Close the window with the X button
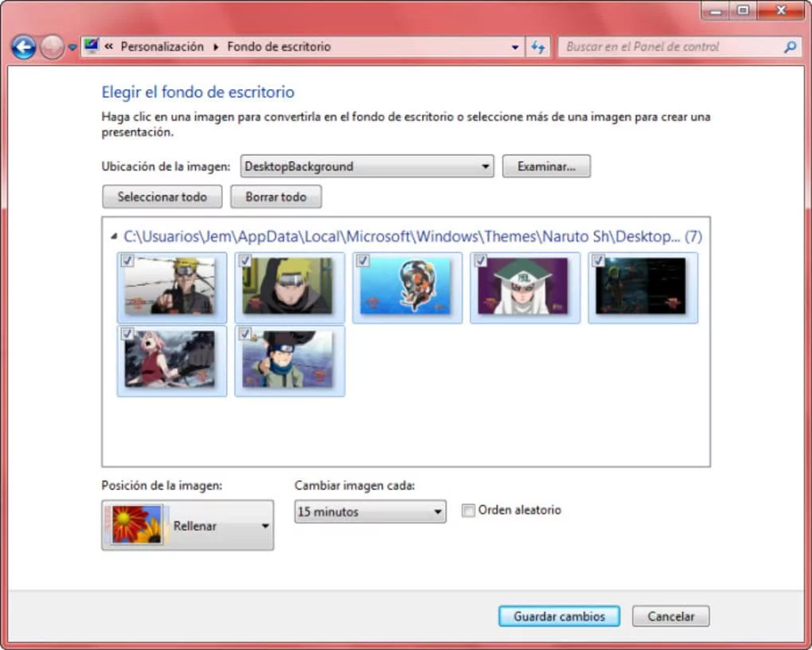Viewport: 812px width, 650px height. 781,10
